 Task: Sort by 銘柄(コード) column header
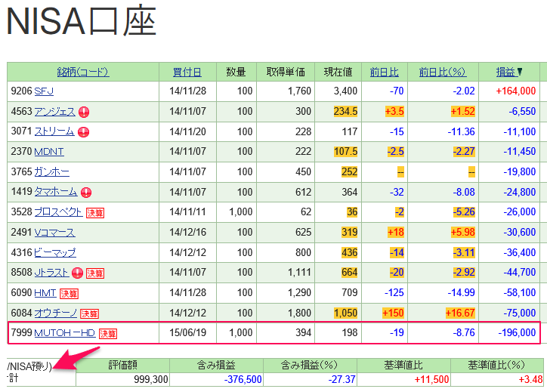click(83, 72)
